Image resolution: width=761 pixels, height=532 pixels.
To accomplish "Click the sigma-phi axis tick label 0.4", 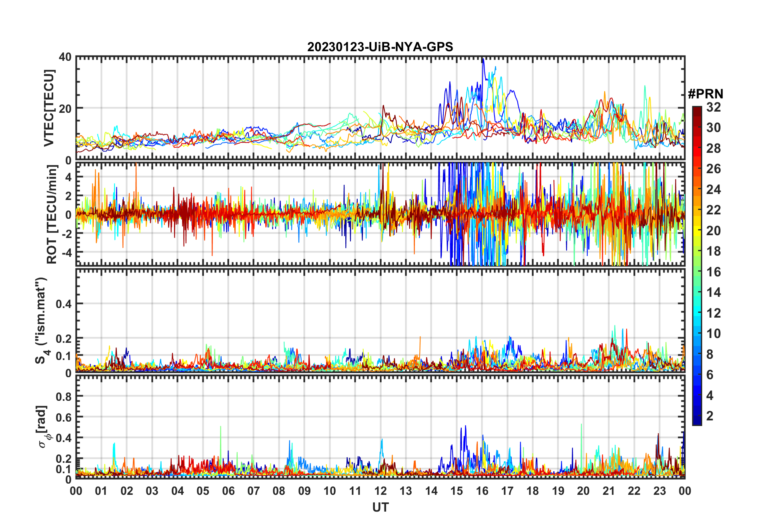I will point(64,438).
